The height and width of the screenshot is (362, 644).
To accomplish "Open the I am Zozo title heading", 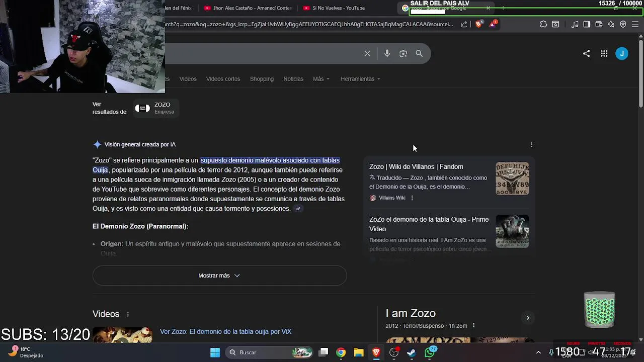I will point(411,313).
